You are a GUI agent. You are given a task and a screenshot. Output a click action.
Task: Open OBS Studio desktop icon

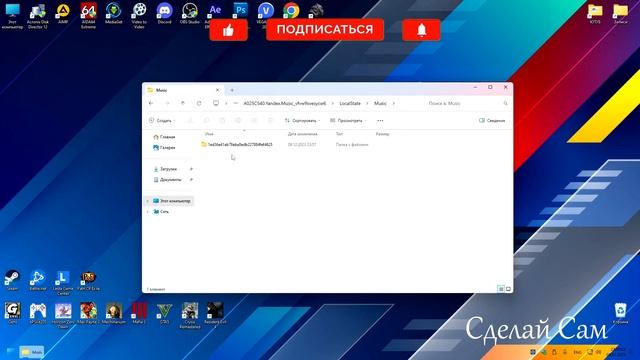[x=190, y=14]
